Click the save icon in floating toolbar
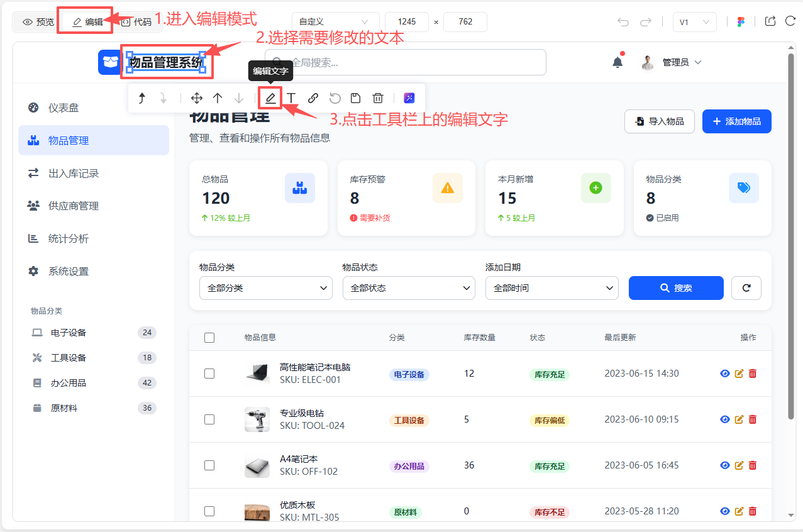 point(356,98)
